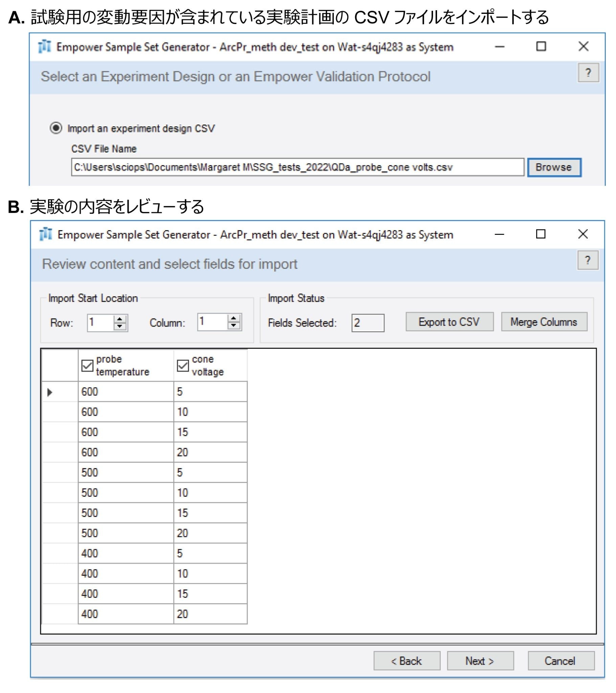Screen dimensions: 616x693
Task: Click the 'cone voltage' column header text
Action: tap(208, 365)
